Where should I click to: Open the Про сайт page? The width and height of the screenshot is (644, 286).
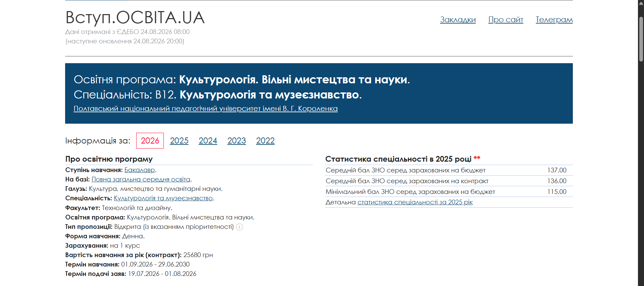[506, 19]
